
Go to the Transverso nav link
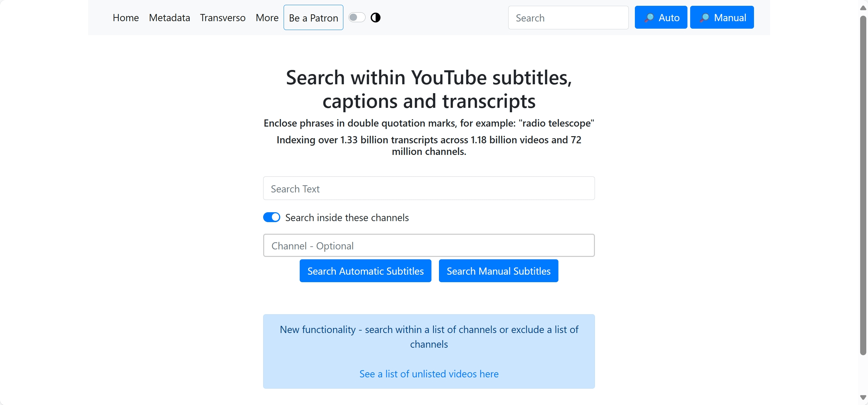223,17
